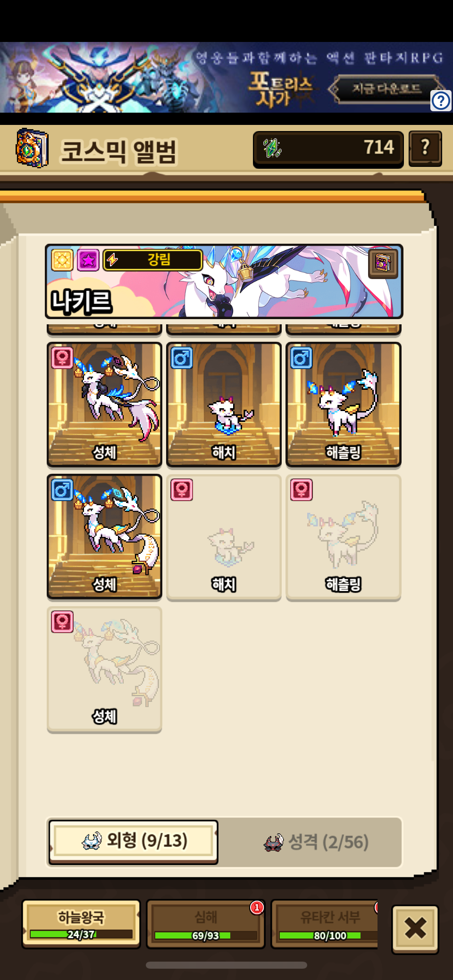Select the male 해치 thumbnail
Screen dimensions: 453x980
pos(224,404)
